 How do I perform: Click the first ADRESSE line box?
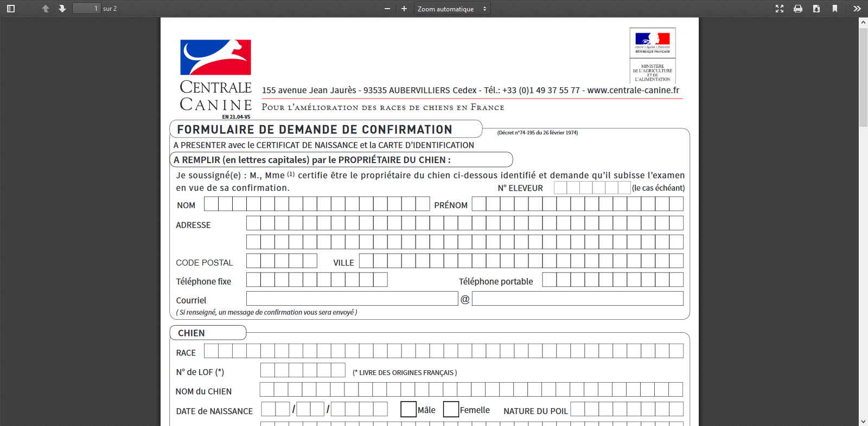pyautogui.click(x=253, y=223)
